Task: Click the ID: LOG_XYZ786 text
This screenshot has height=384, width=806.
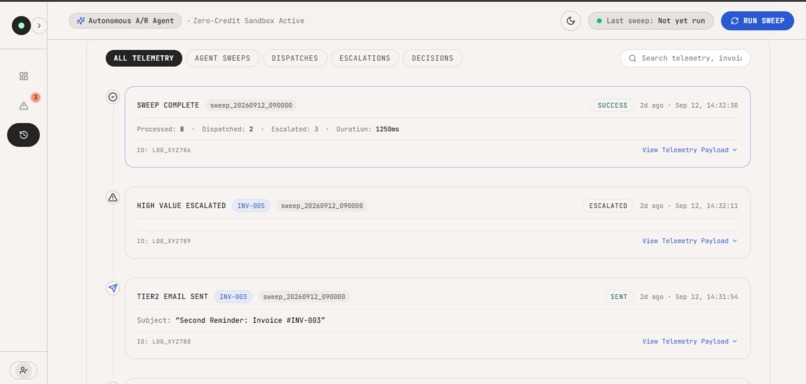Action: point(163,150)
